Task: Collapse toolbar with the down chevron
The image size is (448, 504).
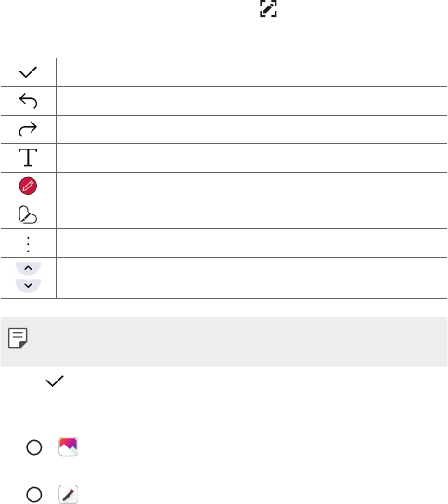Action: [x=28, y=286]
